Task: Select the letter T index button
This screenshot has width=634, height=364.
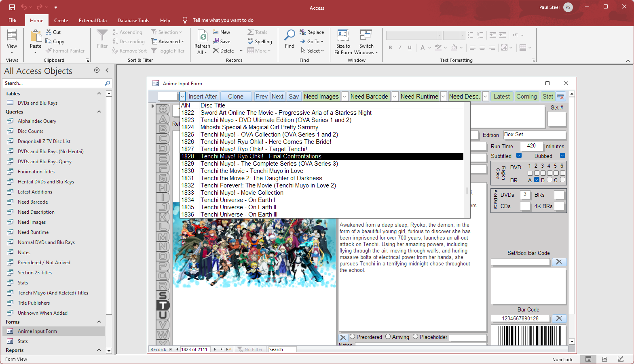Action: pyautogui.click(x=163, y=305)
